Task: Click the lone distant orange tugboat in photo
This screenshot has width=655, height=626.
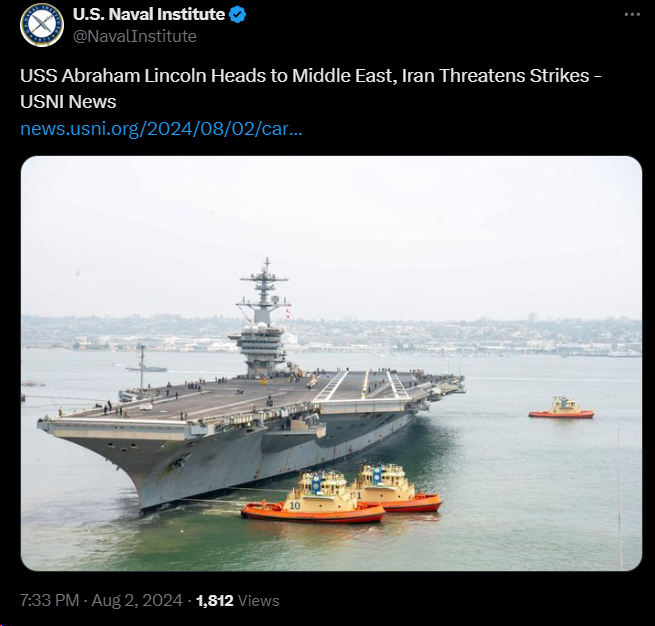Action: click(561, 408)
